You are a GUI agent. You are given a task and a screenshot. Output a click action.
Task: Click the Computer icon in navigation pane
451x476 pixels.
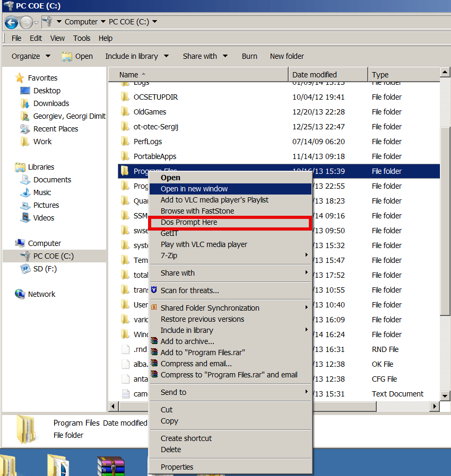click(20, 243)
